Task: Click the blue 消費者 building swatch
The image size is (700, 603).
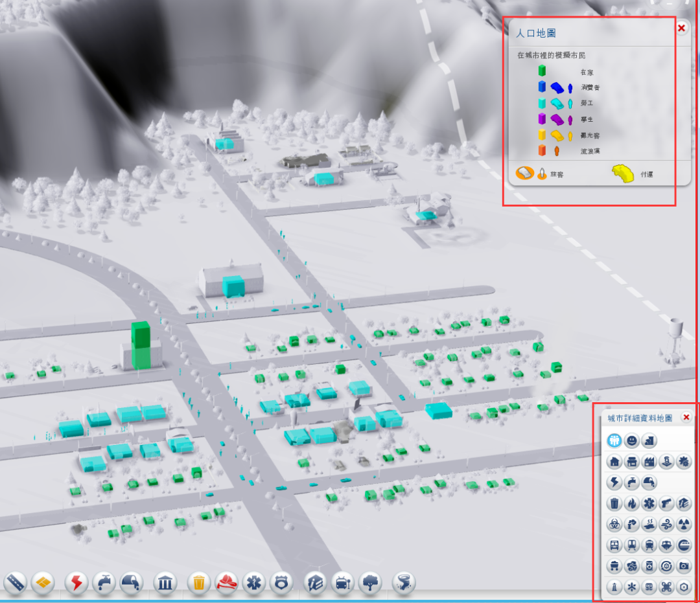Action: click(x=542, y=86)
